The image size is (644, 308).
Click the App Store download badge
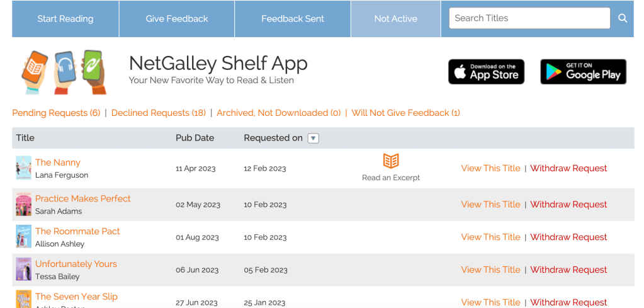tap(486, 72)
